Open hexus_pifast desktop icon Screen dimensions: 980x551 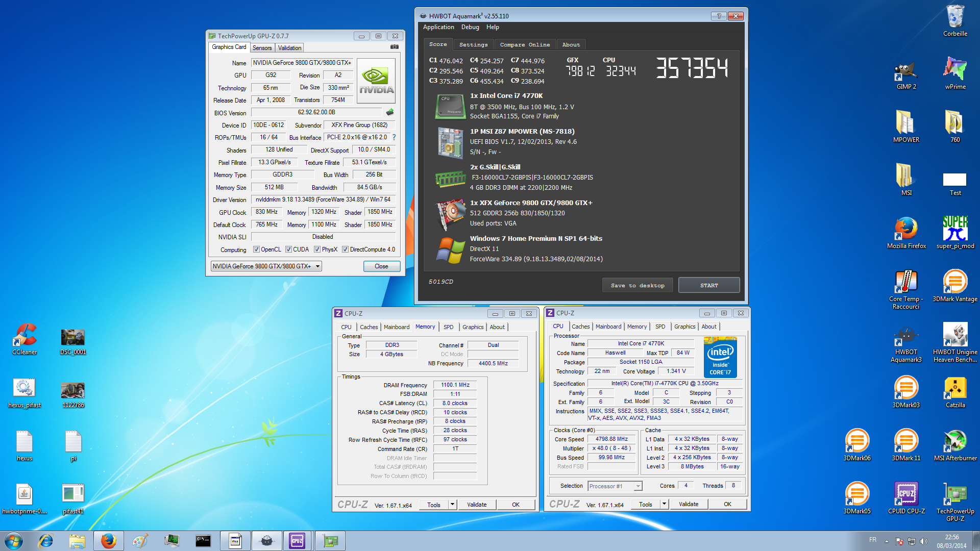coord(24,392)
